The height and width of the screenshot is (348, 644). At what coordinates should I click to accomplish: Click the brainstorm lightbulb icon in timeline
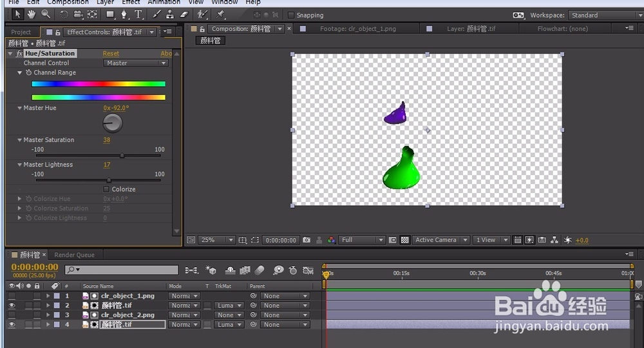278,270
